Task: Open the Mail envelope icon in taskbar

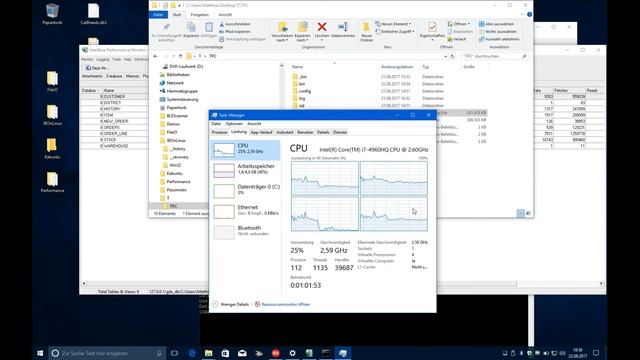Action: [x=242, y=353]
